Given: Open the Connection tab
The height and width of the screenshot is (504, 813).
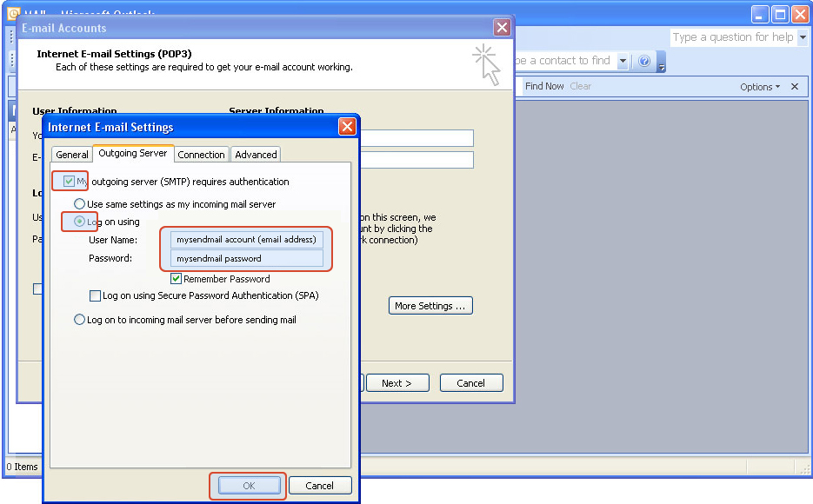Looking at the screenshot, I should coord(201,155).
